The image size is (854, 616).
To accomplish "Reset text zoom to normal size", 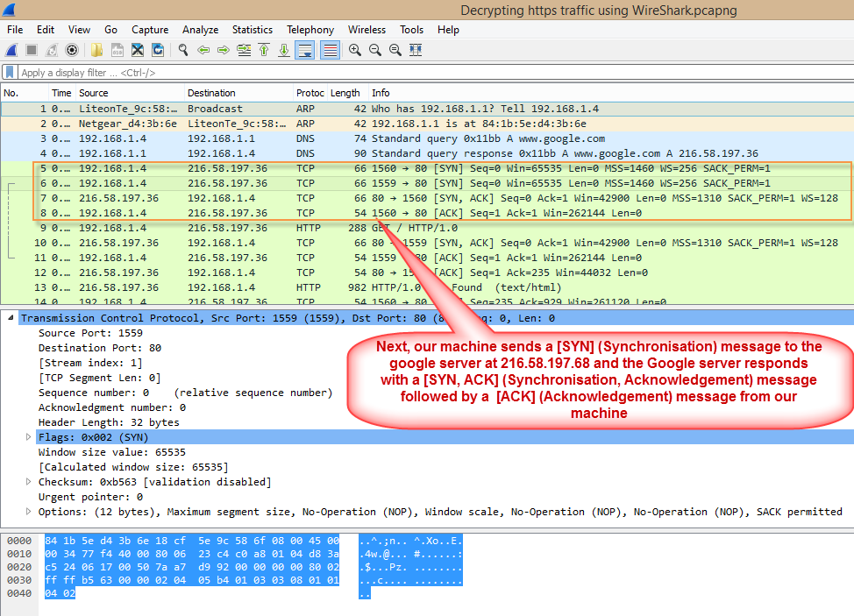I will pyautogui.click(x=395, y=50).
